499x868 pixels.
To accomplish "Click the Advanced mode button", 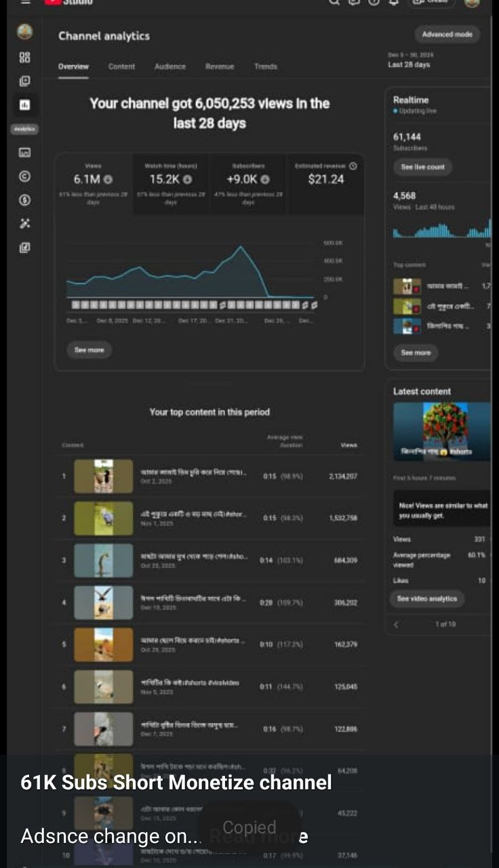I will click(x=447, y=35).
